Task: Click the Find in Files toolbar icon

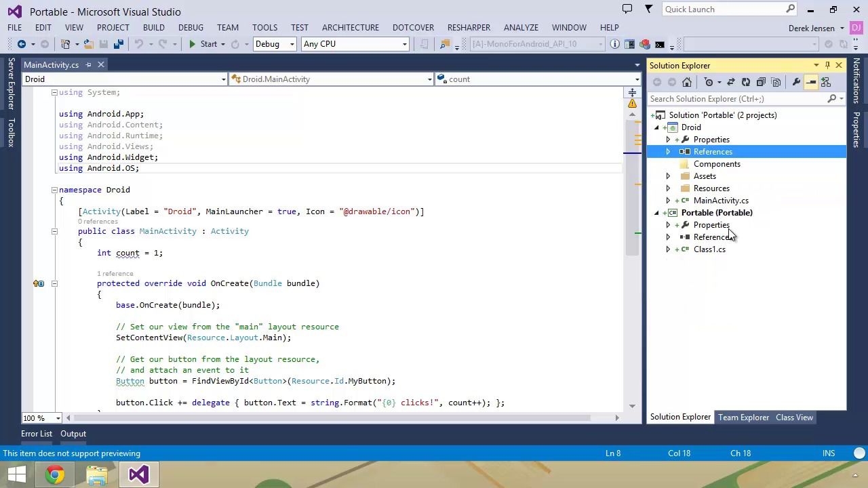Action: point(445,44)
